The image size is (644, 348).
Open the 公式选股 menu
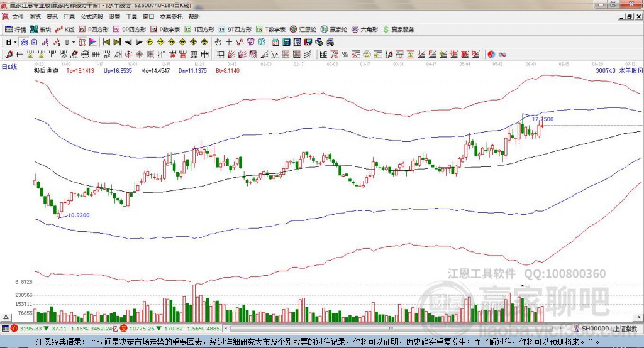92,17
